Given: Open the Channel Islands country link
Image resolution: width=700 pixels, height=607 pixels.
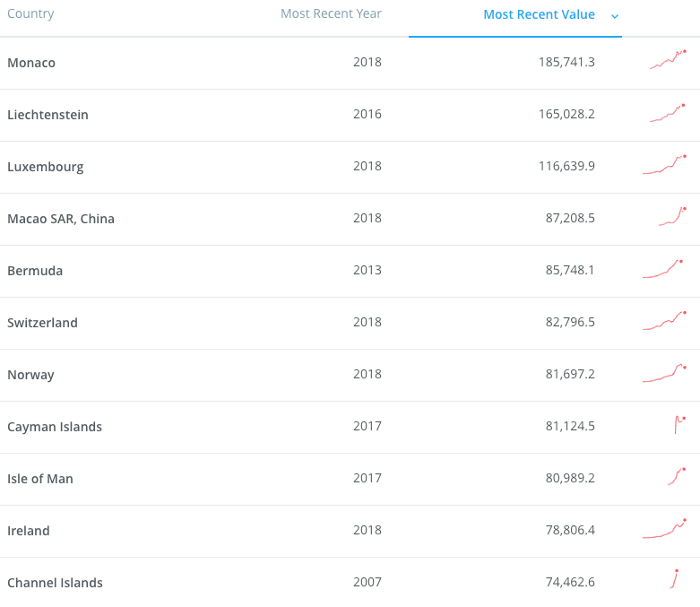Looking at the screenshot, I should coord(55,583).
